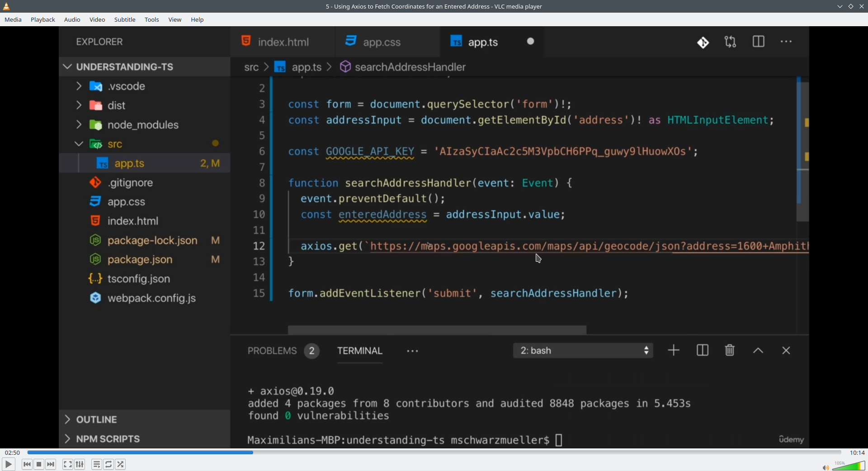
Task: Skip to next media in playlist
Action: (x=51, y=464)
